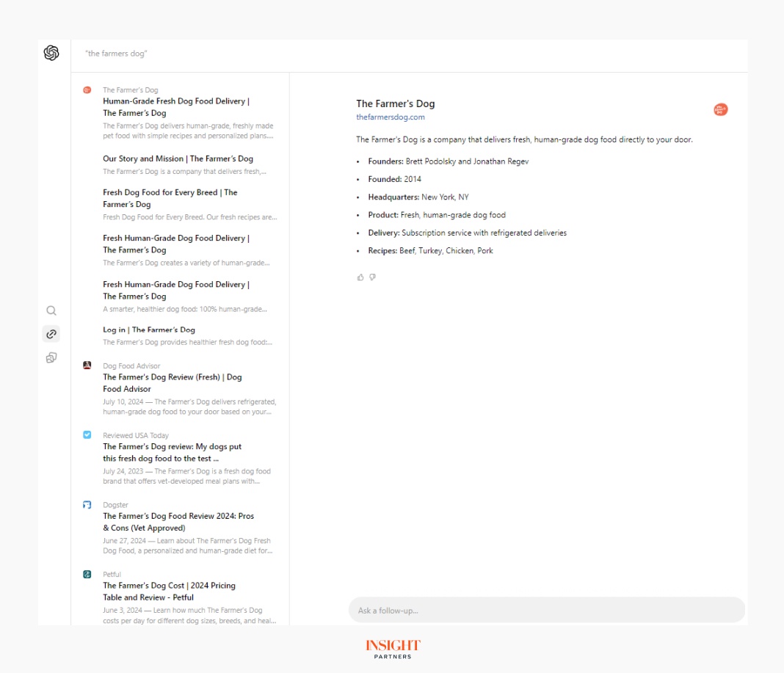Open the stacked images icon in the sidebar
Screen dimensions: 784x673
pos(51,357)
